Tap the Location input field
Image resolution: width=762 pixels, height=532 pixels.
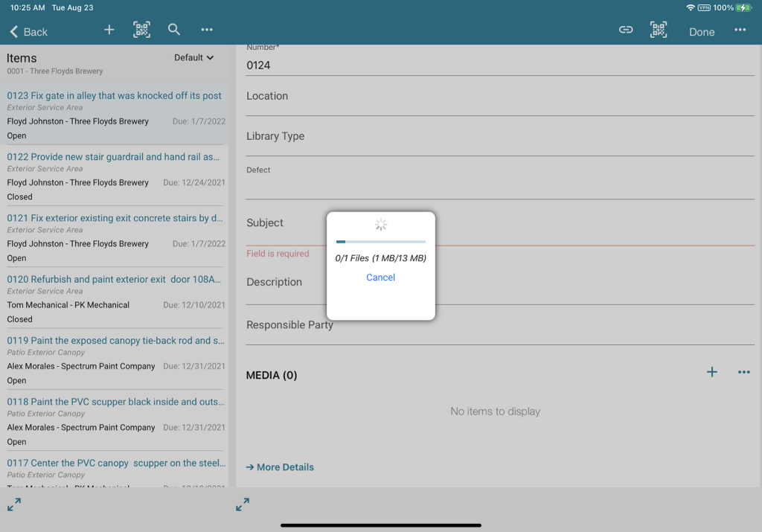(499, 97)
